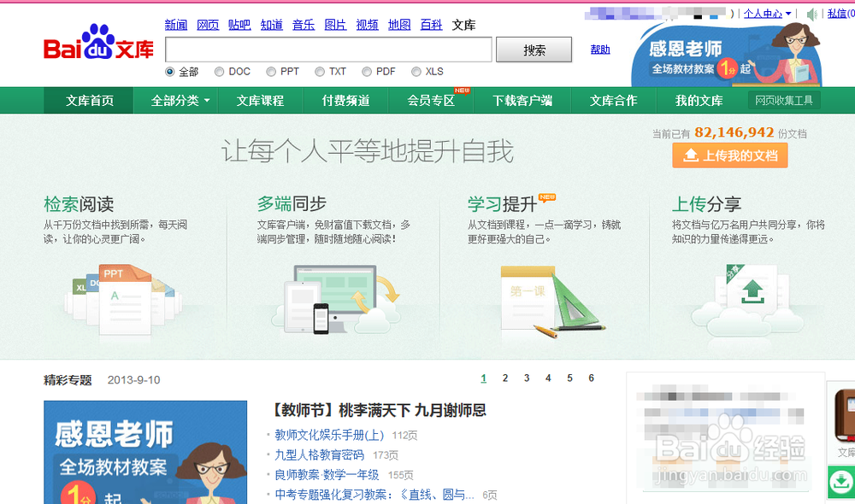The width and height of the screenshot is (855, 504).
Task: Click the 精彩专题 section title
Action: [68, 380]
